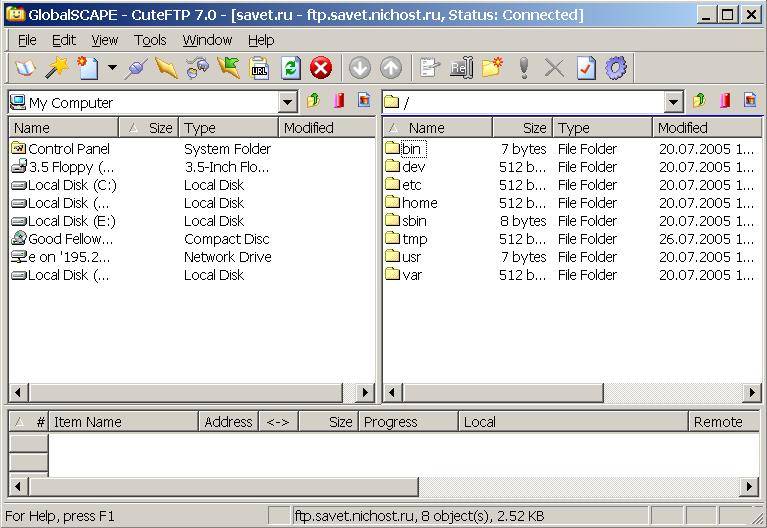Image resolution: width=767 pixels, height=528 pixels.
Task: Expand the remote path dropdown arrow
Action: tap(674, 102)
